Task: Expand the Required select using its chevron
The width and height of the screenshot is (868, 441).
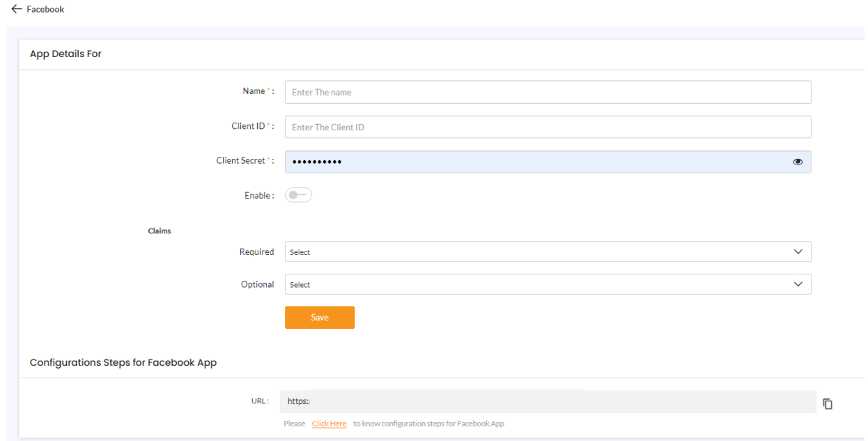Action: (800, 252)
